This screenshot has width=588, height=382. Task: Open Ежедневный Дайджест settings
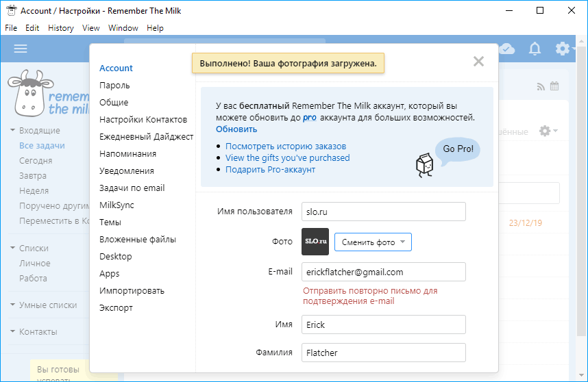click(146, 137)
